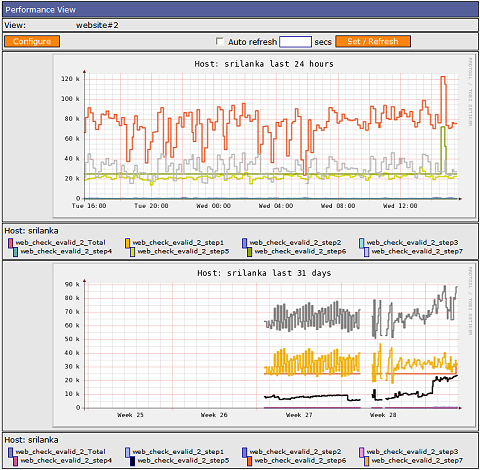
Task: Click the web_check_evalid_2_Total swatch in the 24-hour legend
Action: point(10,243)
